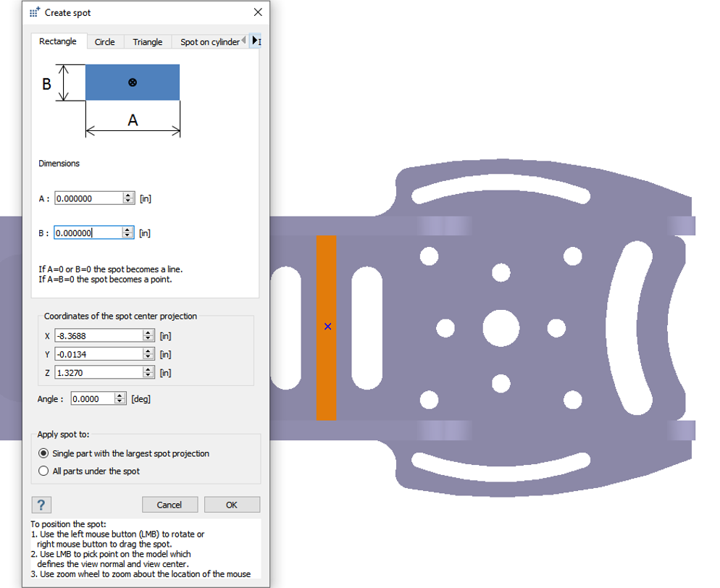This screenshot has height=588, width=720.
Task: Select Single part with largest spot projection
Action: (44, 453)
